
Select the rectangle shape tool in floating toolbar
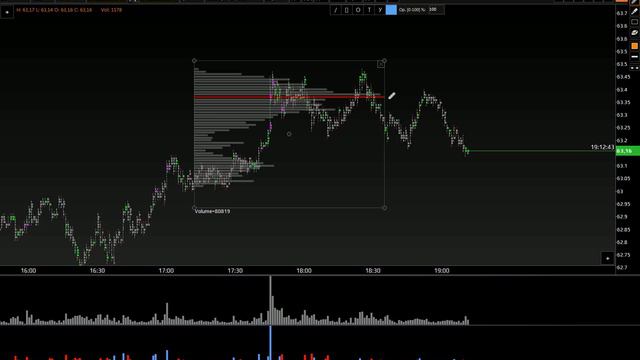pos(347,10)
